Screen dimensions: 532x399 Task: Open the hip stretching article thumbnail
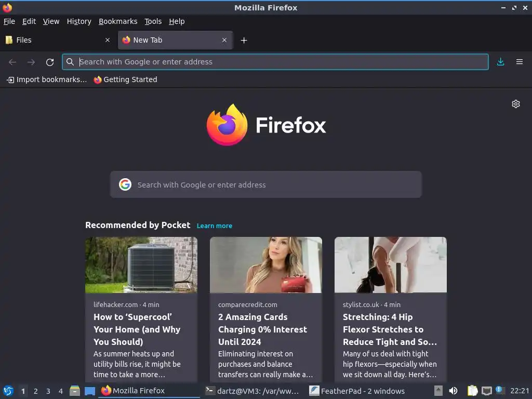click(391, 265)
